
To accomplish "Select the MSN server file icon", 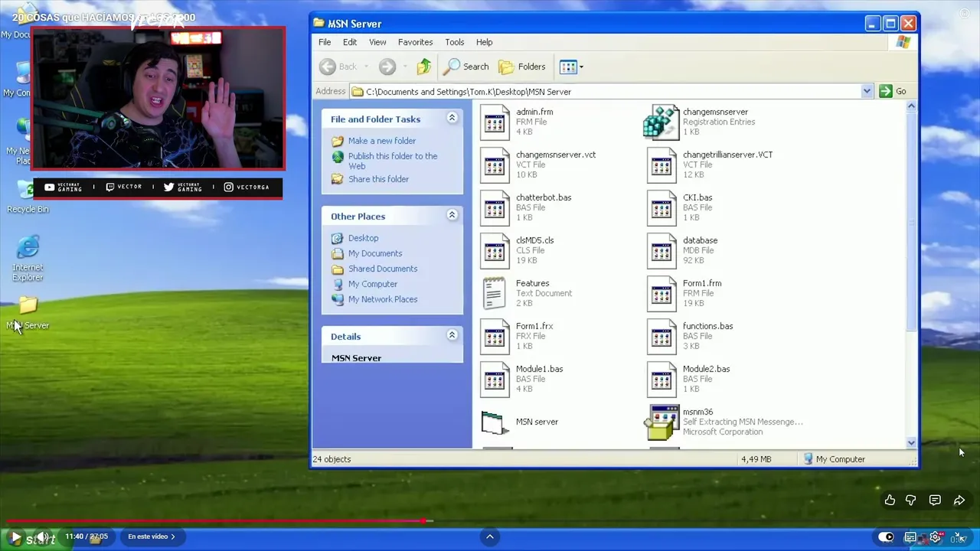I will [x=495, y=422].
